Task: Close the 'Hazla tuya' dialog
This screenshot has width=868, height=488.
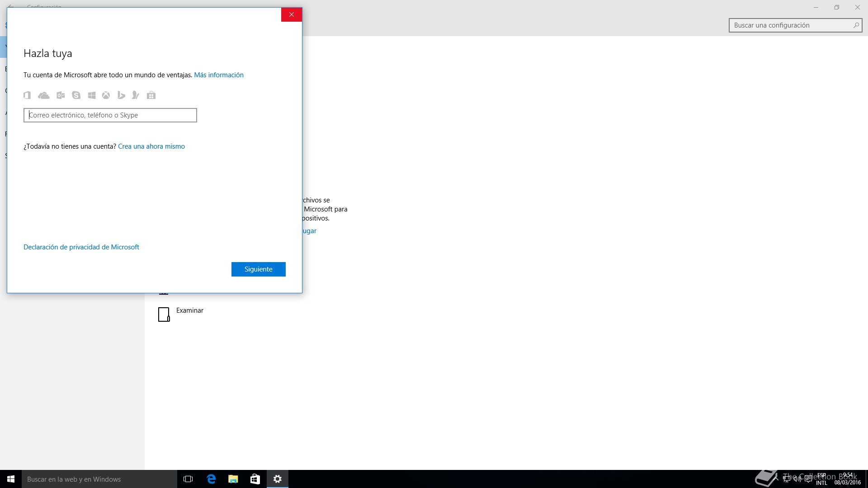Action: coord(292,14)
